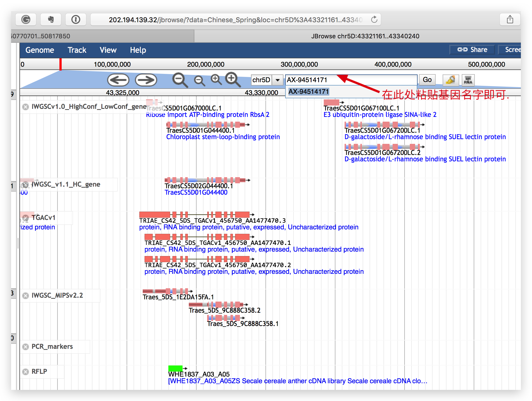The width and height of the screenshot is (532, 401).
Task: Pan right with the right arrow button
Action: pyautogui.click(x=146, y=80)
